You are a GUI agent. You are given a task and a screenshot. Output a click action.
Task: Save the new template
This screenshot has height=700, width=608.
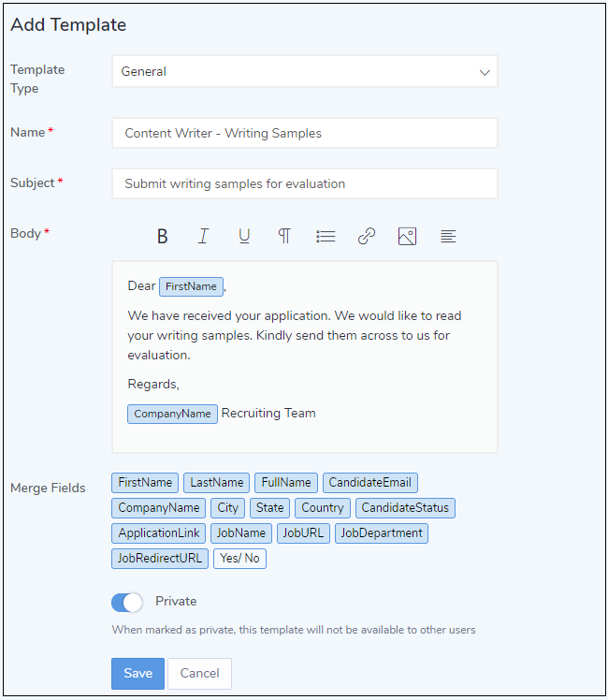[138, 674]
